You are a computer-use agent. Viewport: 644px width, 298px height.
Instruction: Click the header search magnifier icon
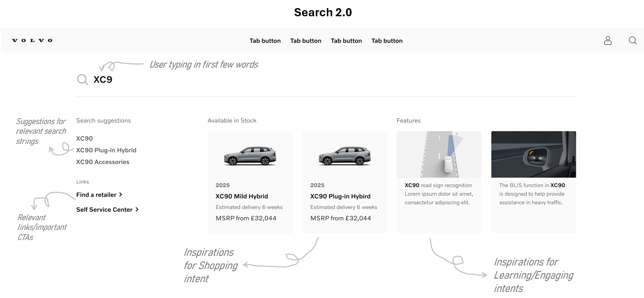tap(633, 41)
